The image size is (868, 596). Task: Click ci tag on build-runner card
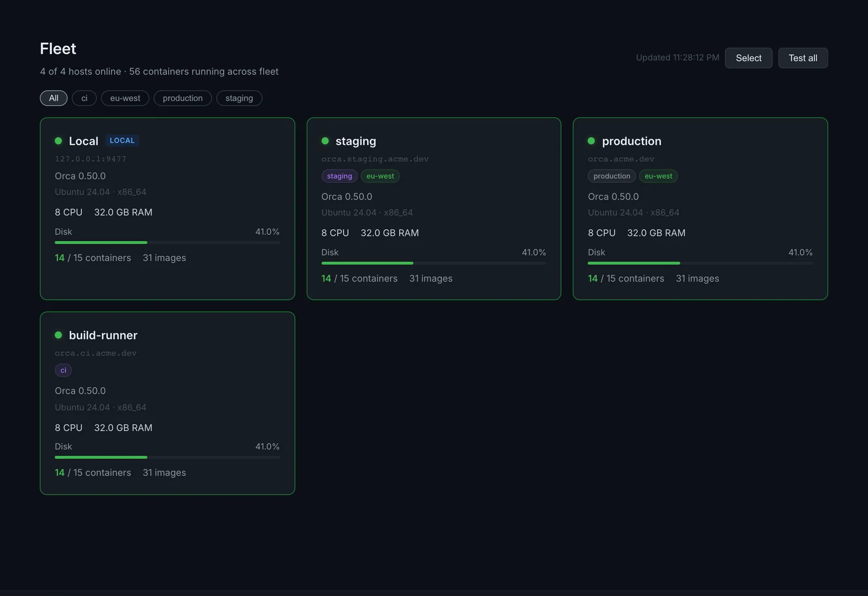(63, 370)
